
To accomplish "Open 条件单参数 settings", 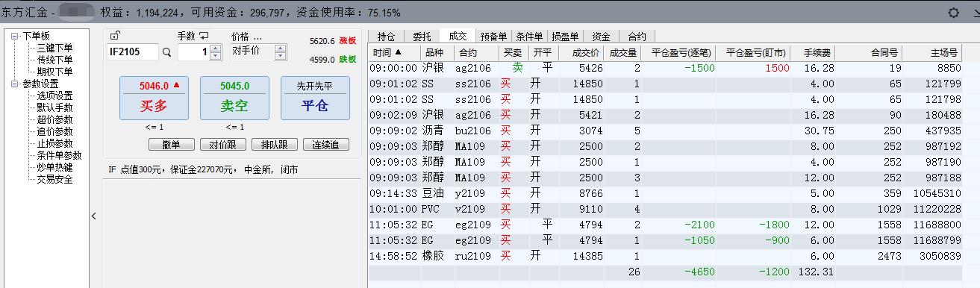I will pyautogui.click(x=59, y=155).
